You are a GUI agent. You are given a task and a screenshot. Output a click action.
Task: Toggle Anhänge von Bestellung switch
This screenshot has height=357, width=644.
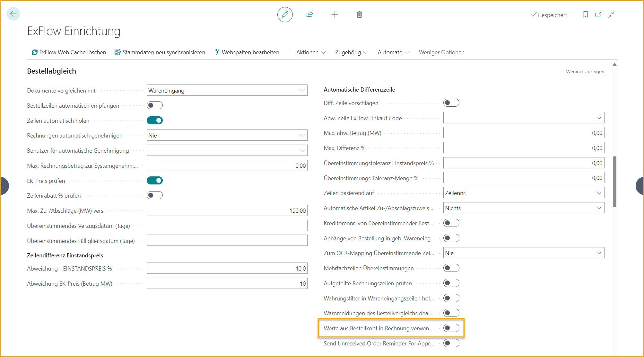tap(451, 238)
